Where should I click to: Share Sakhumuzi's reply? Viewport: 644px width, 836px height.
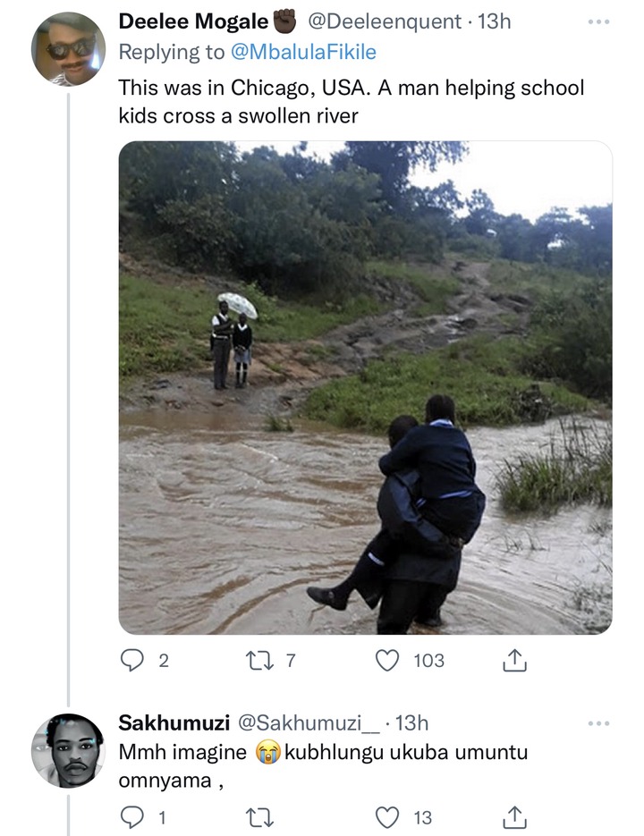point(514,817)
